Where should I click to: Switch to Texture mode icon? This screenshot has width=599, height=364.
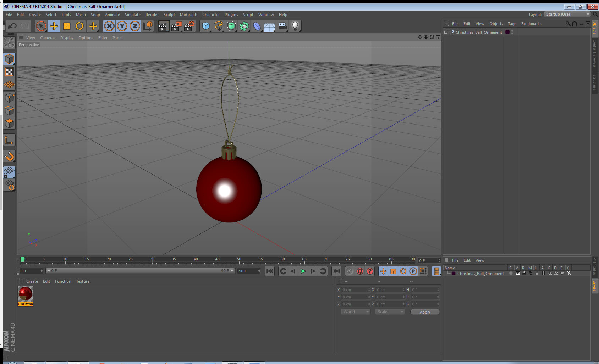(10, 72)
